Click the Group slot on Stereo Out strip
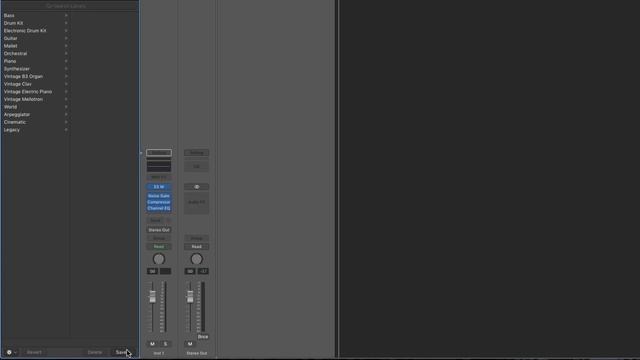 pyautogui.click(x=196, y=238)
